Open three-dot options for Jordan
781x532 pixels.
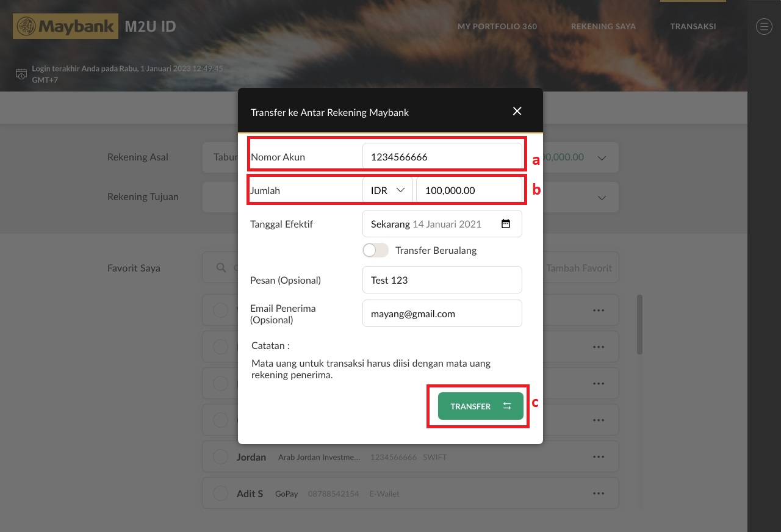598,457
